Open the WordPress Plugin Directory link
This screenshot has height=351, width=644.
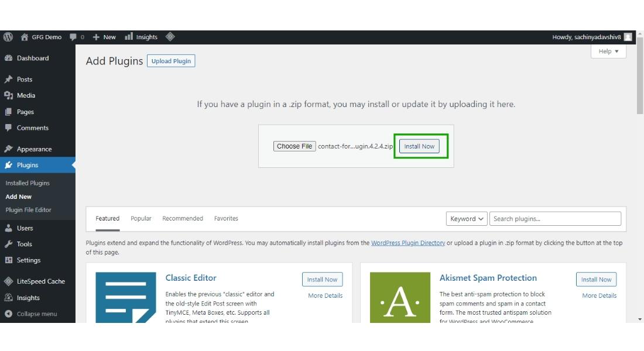click(408, 243)
